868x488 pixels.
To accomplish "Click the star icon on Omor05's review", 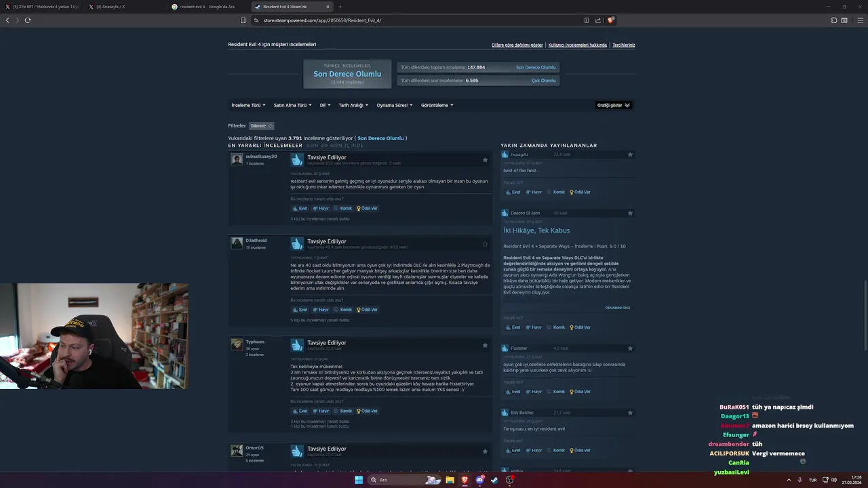I will coord(485,451).
